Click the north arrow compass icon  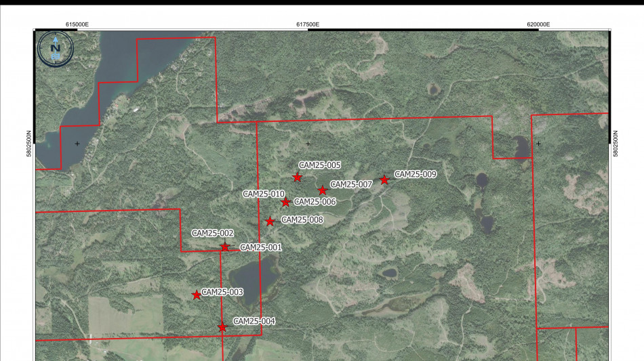tap(55, 48)
